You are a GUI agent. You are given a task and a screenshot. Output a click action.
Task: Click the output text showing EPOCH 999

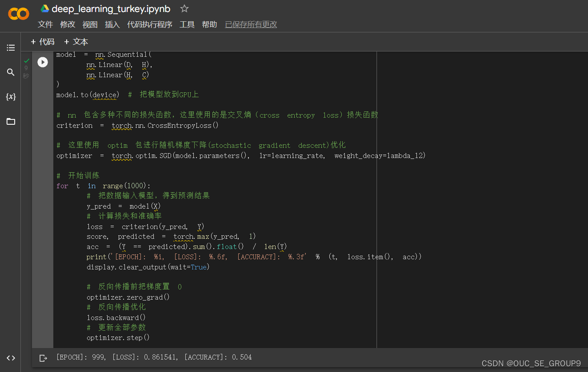pyautogui.click(x=154, y=357)
